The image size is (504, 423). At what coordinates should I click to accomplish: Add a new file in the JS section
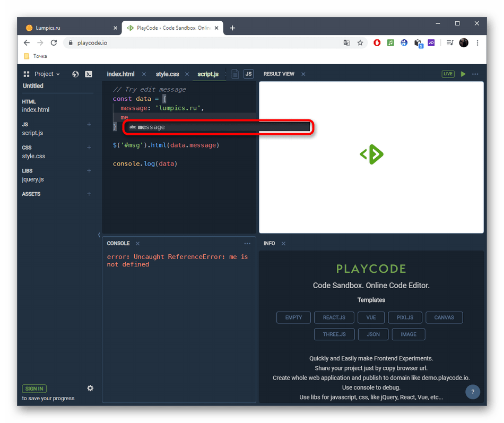point(89,124)
